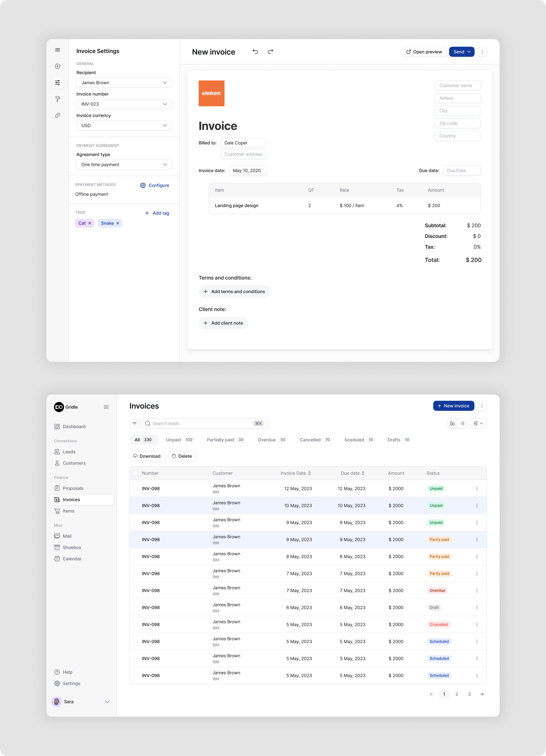Click the link icon in left rail
Screen dimensions: 546x756
click(57, 115)
